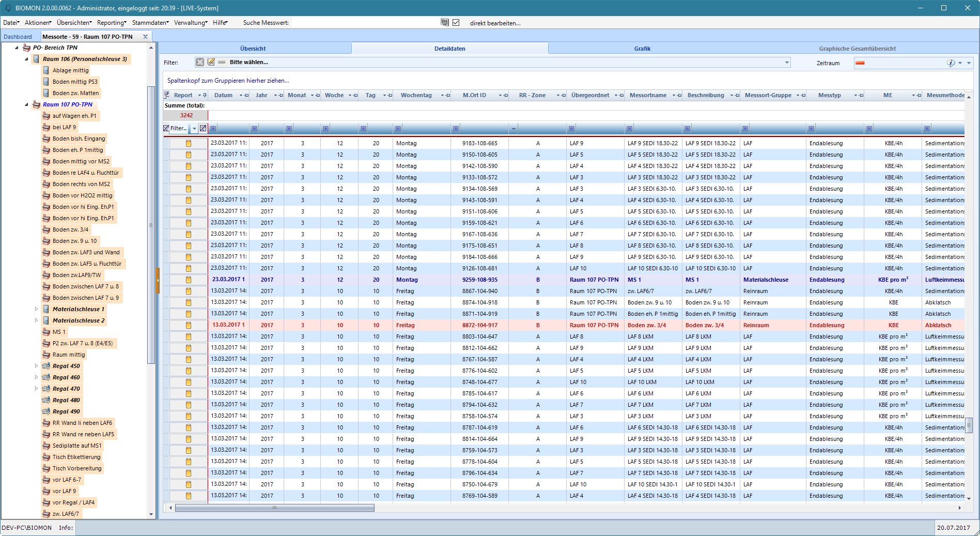Viewport: 980px width, 536px height.
Task: Sort by the Beschreibung column header
Action: (x=706, y=95)
